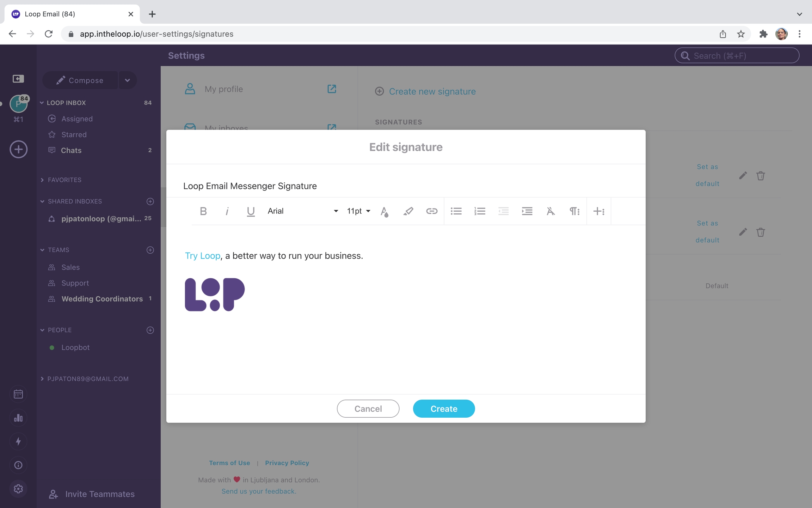Apply bulleted list formatting

pos(456,211)
